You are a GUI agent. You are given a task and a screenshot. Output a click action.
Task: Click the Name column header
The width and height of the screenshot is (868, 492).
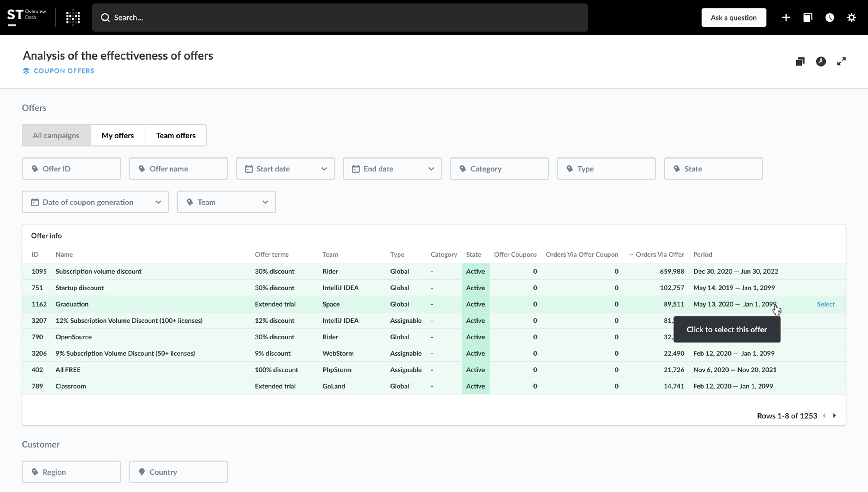coord(64,255)
